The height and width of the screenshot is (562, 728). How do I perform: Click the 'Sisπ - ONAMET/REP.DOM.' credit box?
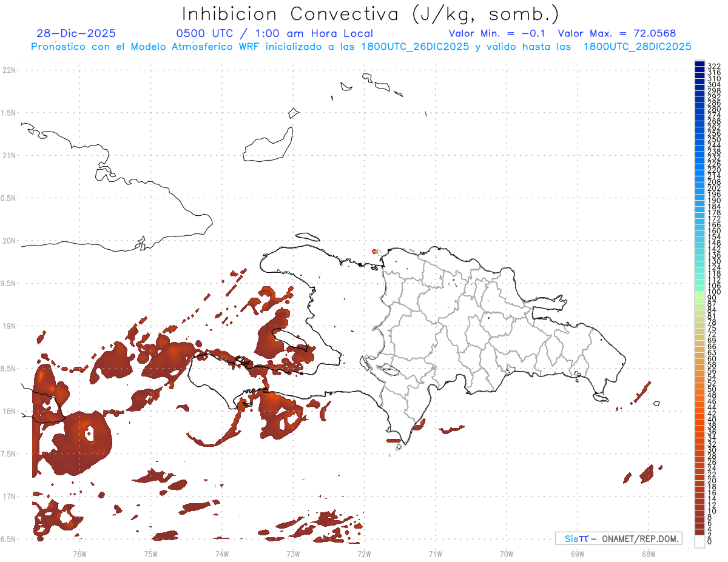[619, 538]
